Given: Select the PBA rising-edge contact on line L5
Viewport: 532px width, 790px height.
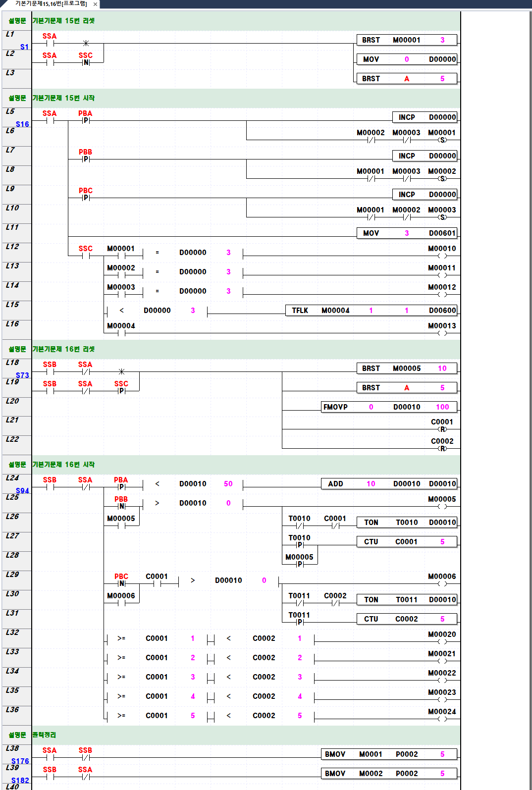Looking at the screenshot, I should pos(86,120).
